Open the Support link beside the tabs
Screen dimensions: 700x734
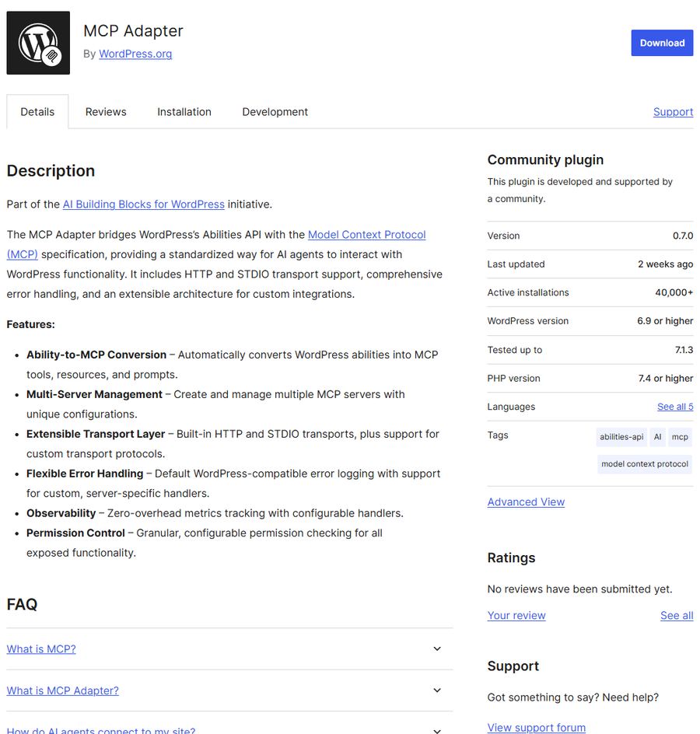pos(673,112)
